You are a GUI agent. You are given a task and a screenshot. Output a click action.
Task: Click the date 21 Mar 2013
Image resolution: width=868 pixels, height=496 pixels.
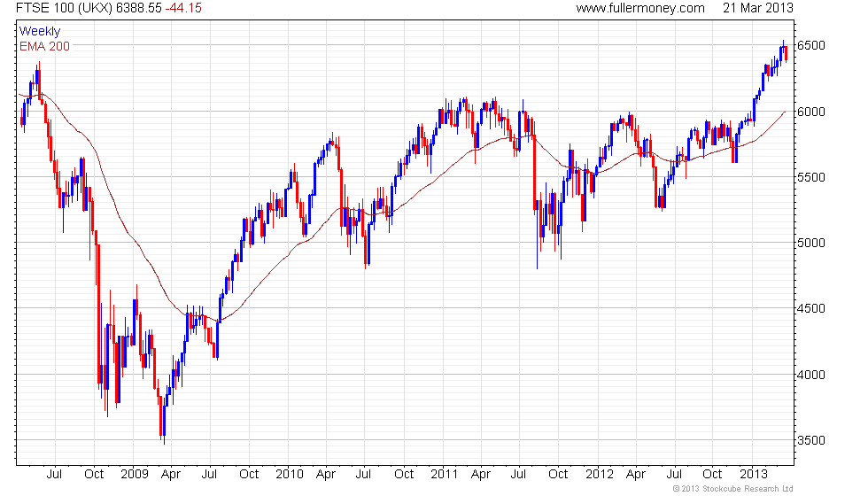tap(758, 8)
